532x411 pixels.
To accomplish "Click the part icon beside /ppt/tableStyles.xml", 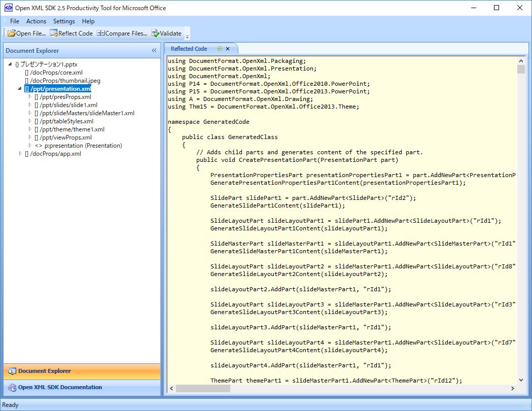I will pyautogui.click(x=37, y=121).
